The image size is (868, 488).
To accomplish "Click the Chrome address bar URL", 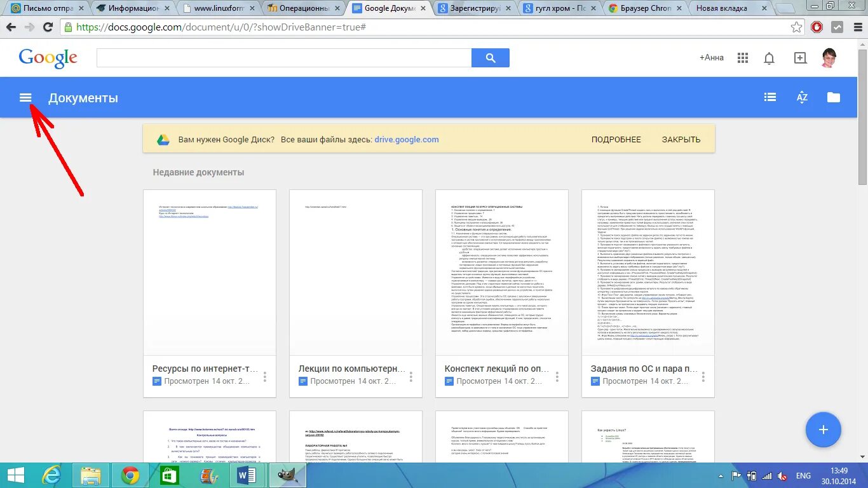I will pyautogui.click(x=221, y=27).
